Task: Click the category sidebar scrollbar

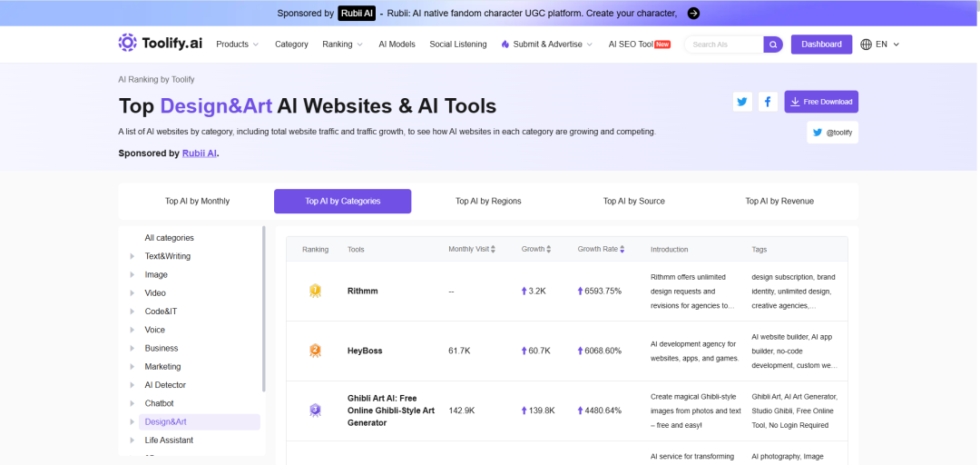Action: (264, 309)
